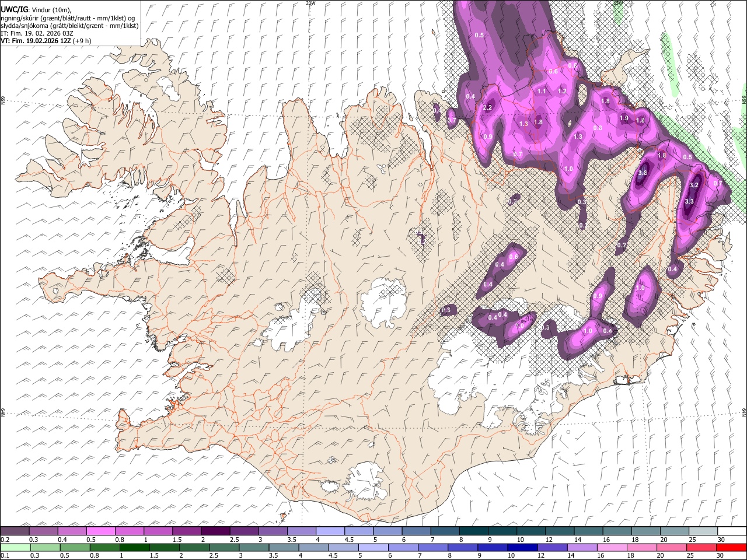The height and width of the screenshot is (560, 747).
Task: Pick the pale grey upper swatch at 25
Action: 703,531
